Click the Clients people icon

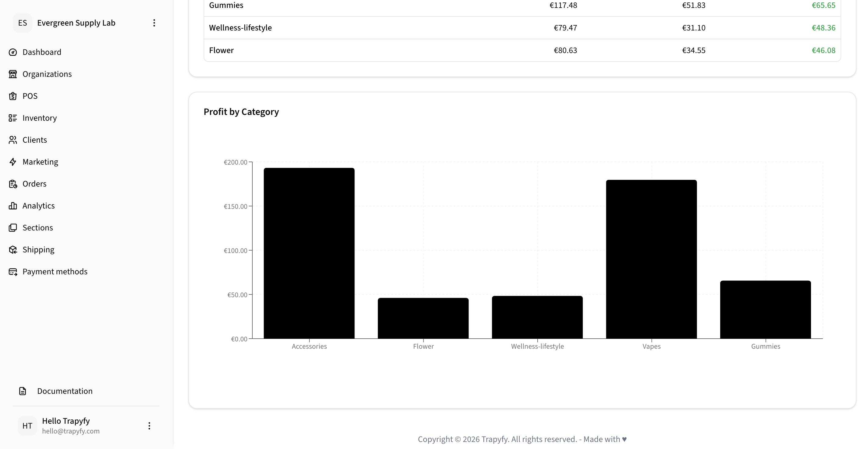point(13,140)
